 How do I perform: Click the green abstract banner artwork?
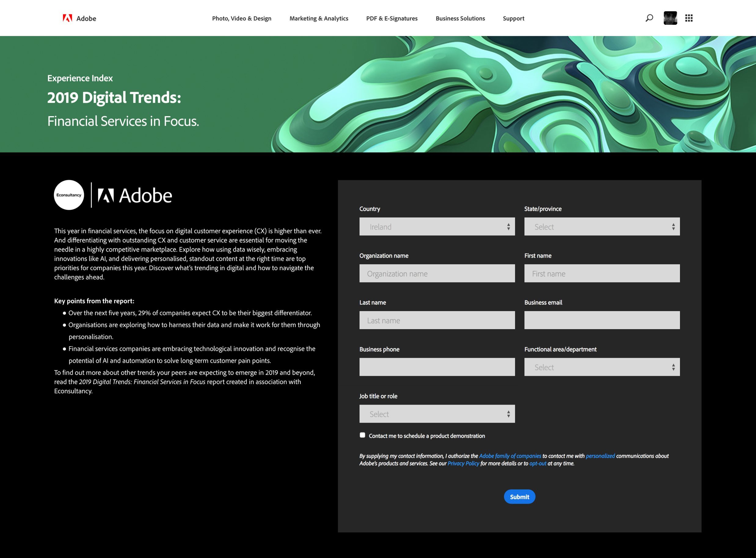coord(513,94)
